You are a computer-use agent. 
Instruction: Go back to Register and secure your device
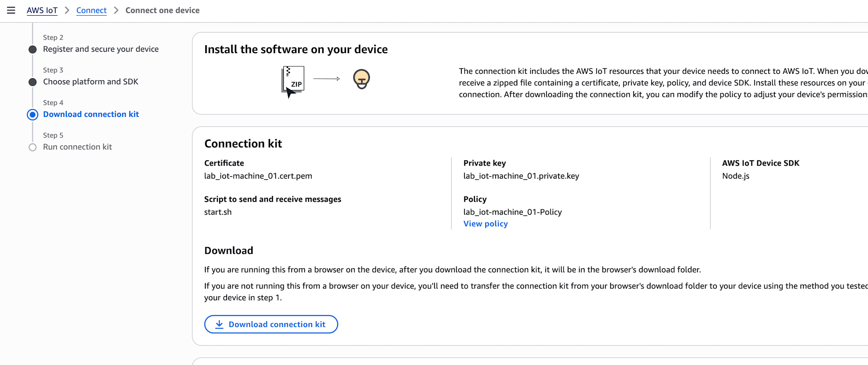(x=101, y=49)
